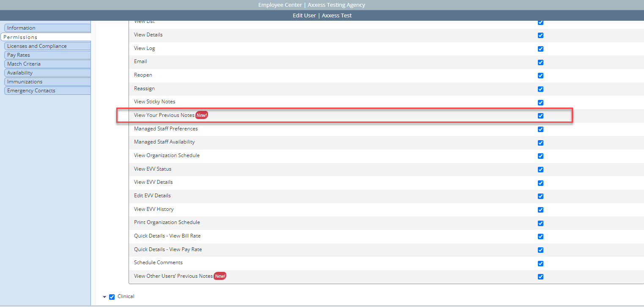This screenshot has width=644, height=307.
Task: Disable the Managed Staff Preferences permission
Action: pos(540,129)
